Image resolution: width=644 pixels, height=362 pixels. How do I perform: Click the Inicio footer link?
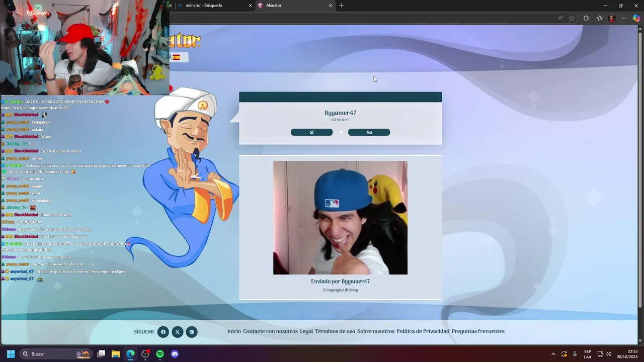tap(234, 331)
